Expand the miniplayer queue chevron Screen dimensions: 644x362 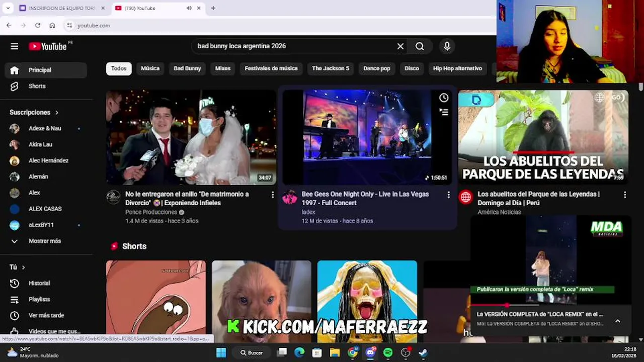coord(617,321)
